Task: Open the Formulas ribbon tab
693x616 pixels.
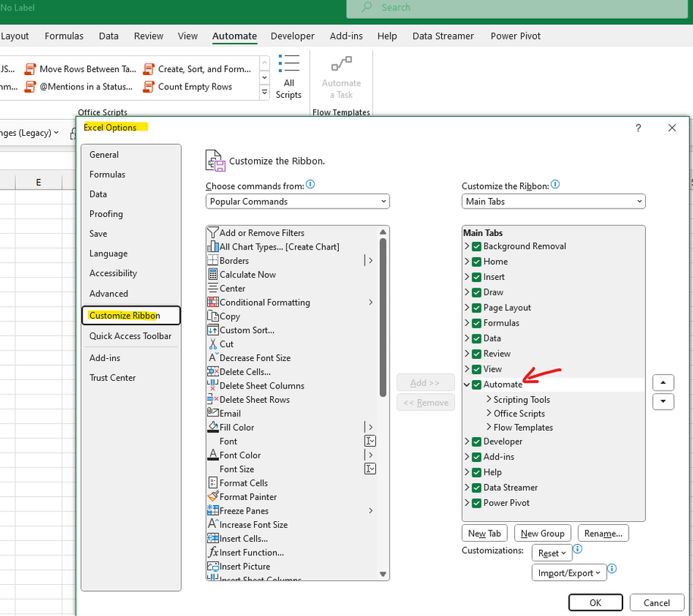Action: pyautogui.click(x=64, y=36)
